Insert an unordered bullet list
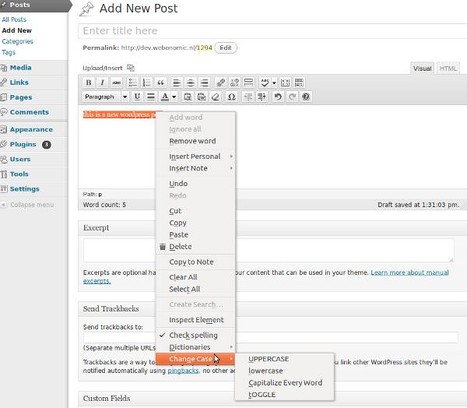 click(133, 83)
